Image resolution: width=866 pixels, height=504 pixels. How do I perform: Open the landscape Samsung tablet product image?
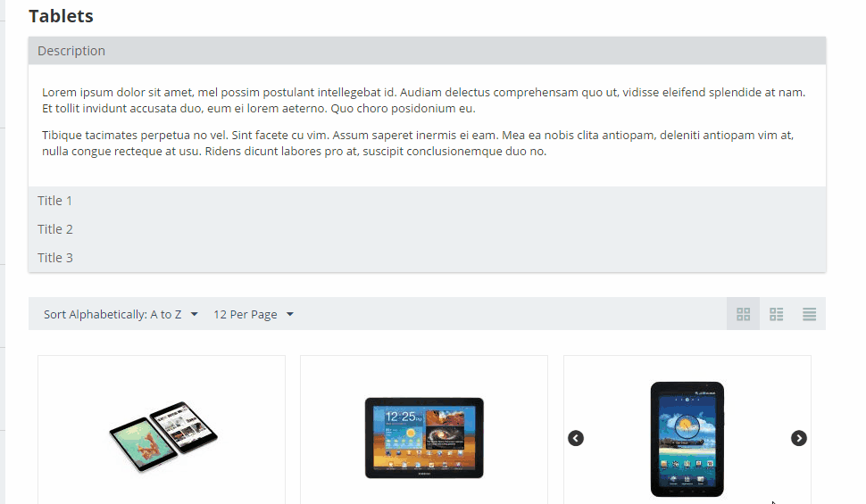(424, 438)
